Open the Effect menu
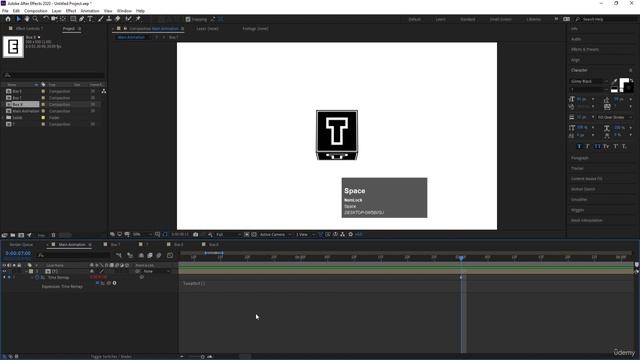Image resolution: width=640 pixels, height=360 pixels. 71,11
